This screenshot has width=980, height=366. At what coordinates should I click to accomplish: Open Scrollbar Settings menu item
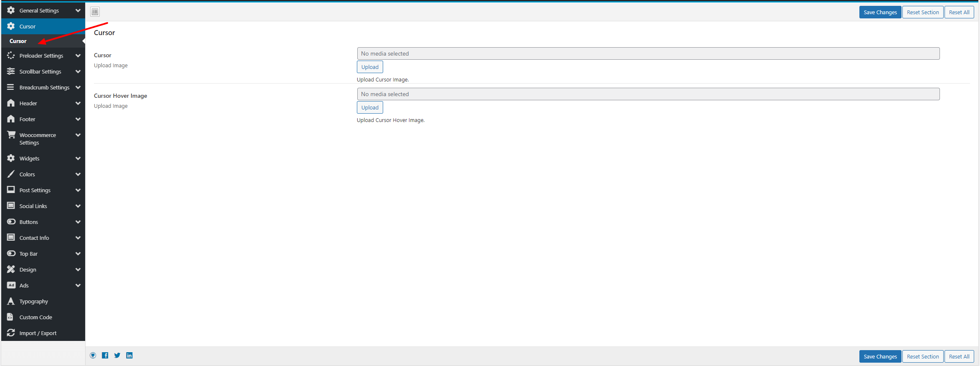40,71
